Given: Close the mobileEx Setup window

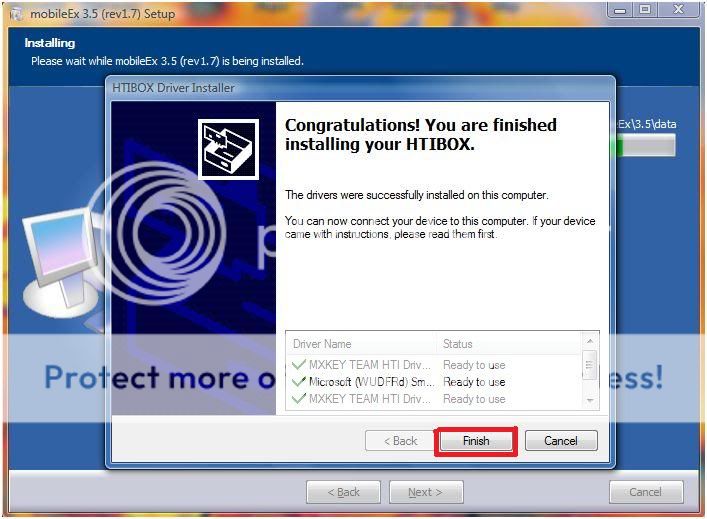Looking at the screenshot, I should pos(679,10).
